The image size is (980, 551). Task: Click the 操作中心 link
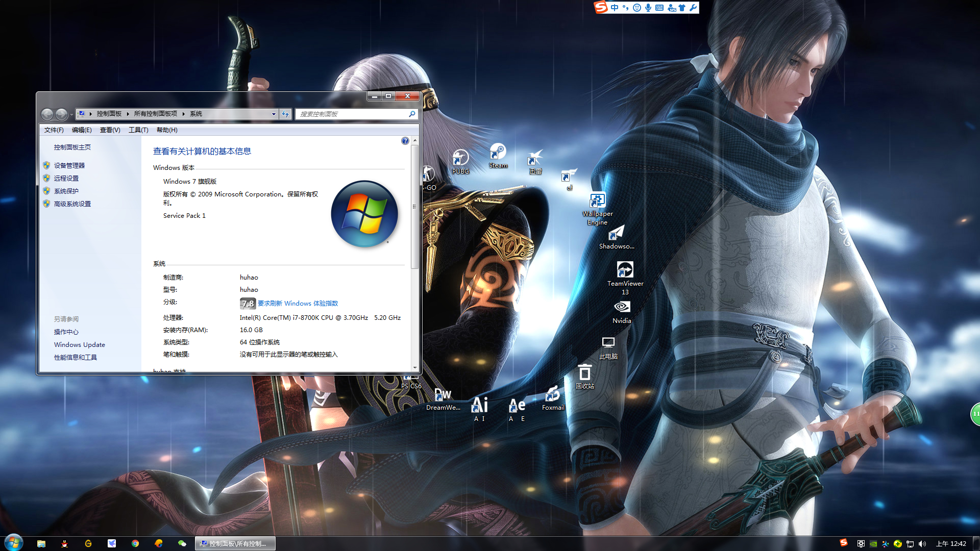coord(66,332)
